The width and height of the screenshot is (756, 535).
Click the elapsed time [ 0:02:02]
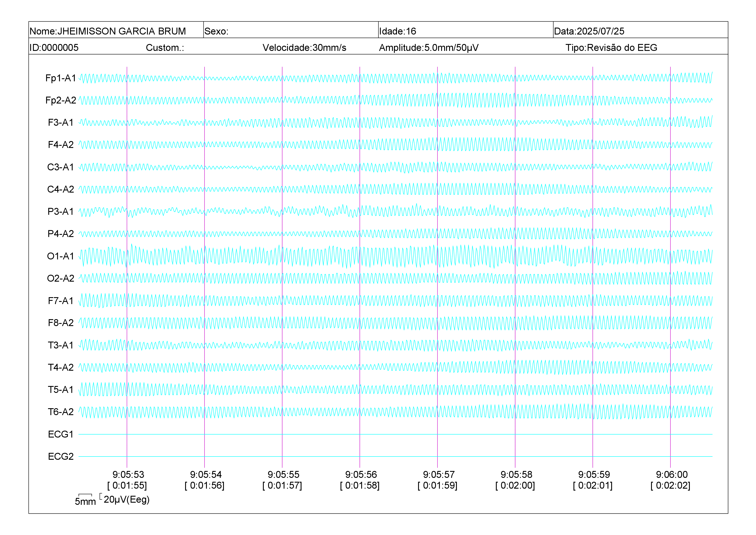click(670, 486)
